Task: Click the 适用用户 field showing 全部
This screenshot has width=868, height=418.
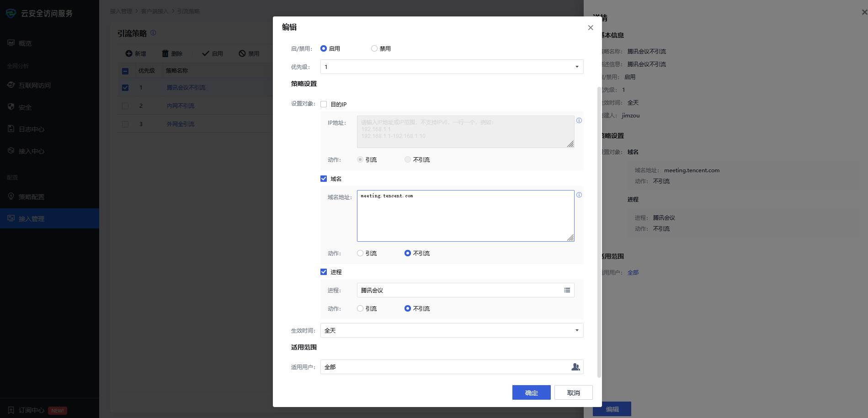Action: point(452,367)
